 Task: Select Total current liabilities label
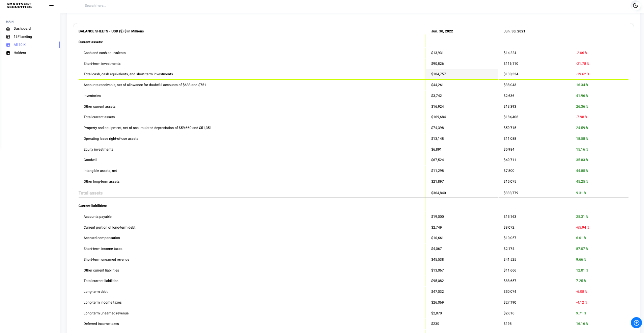[101, 281]
